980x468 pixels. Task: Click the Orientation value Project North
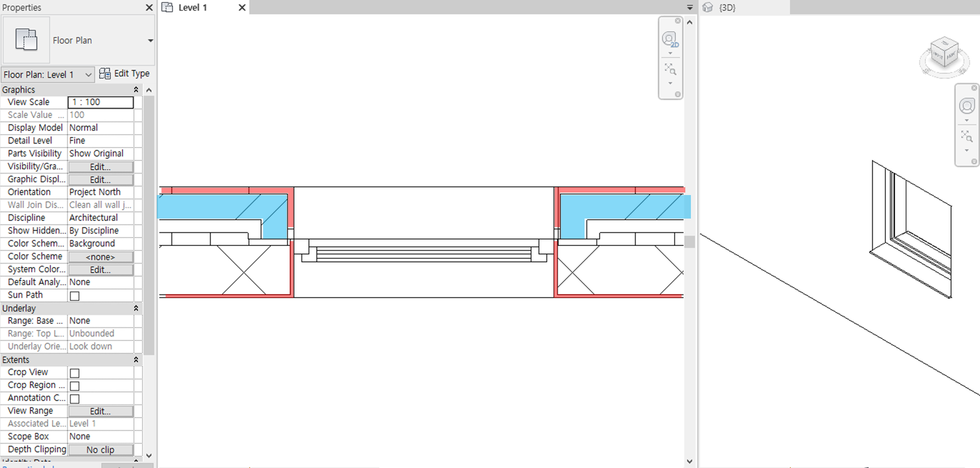pos(100,192)
